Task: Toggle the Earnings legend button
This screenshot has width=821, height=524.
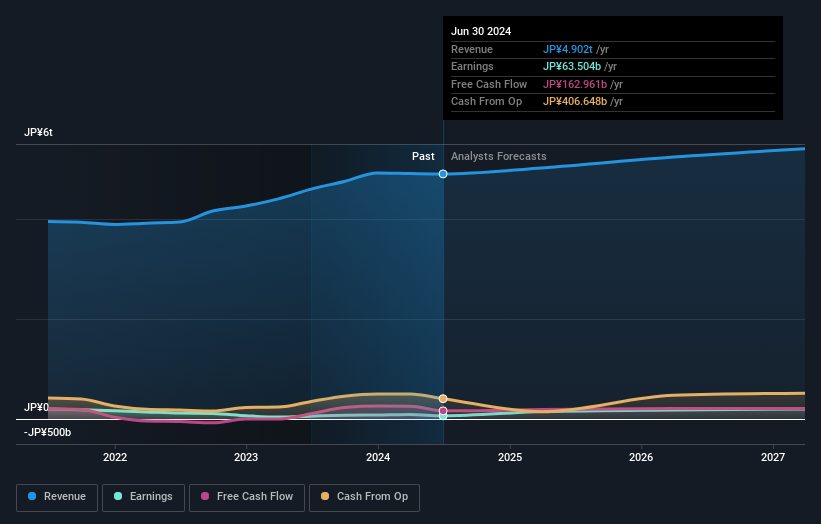Action: pyautogui.click(x=143, y=497)
